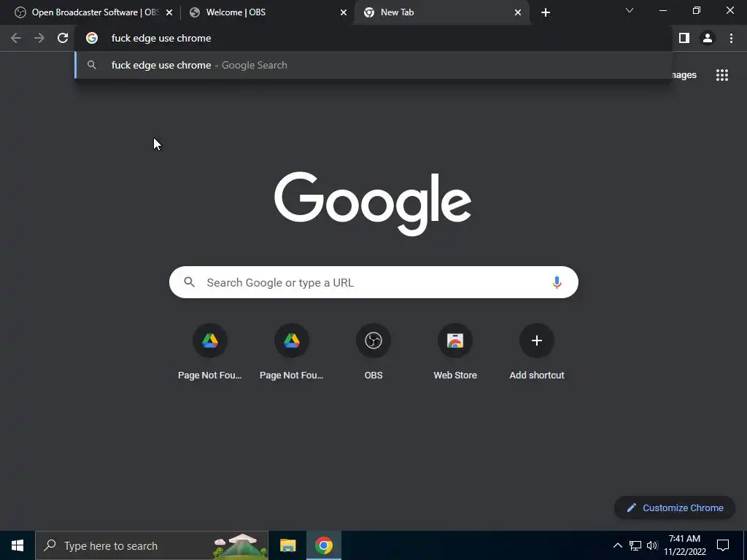Open the Web Store shortcut
The width and height of the screenshot is (747, 560).
click(x=455, y=351)
